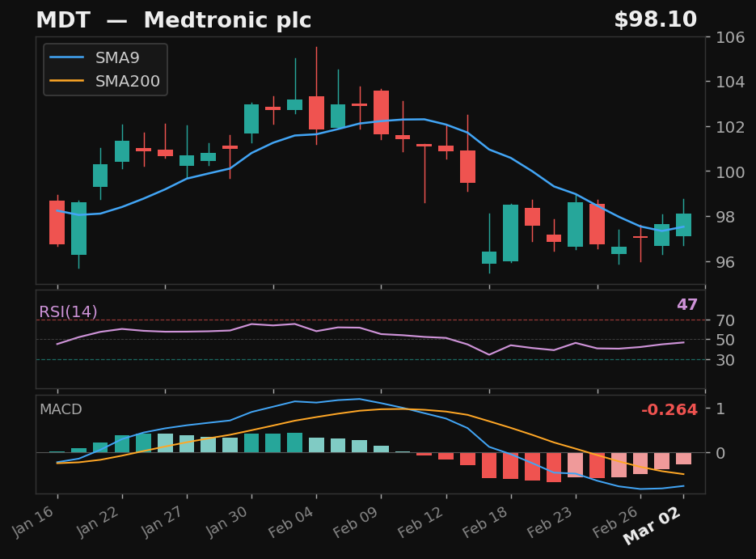Viewport: 756px width, 559px height.
Task: Click the current price $98.10
Action: click(x=654, y=19)
